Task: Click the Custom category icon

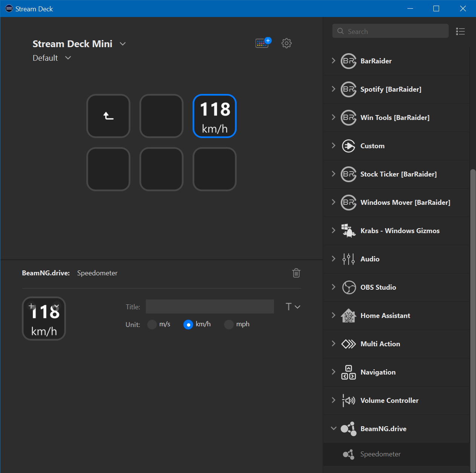Action: click(349, 146)
